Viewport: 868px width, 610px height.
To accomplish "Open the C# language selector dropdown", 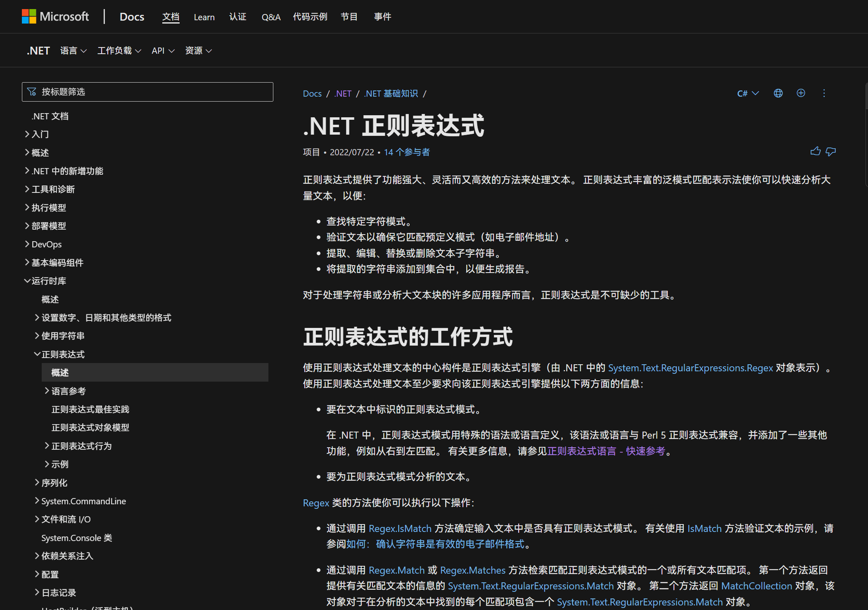I will [x=748, y=93].
